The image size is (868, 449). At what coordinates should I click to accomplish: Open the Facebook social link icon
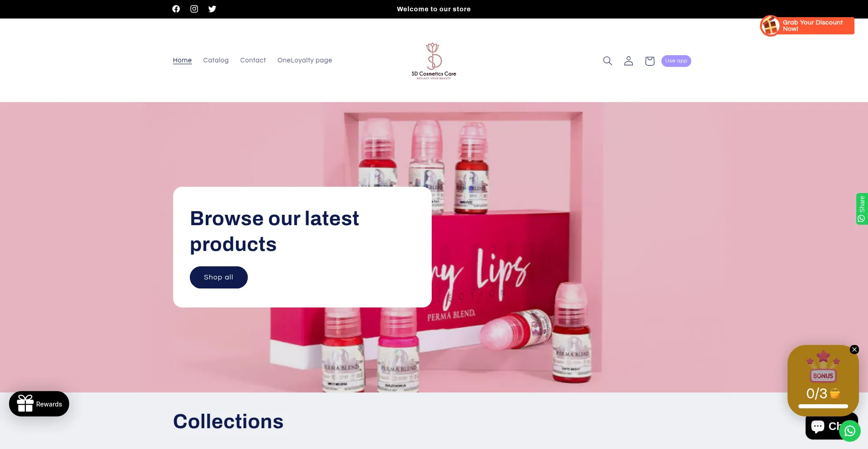pos(176,9)
